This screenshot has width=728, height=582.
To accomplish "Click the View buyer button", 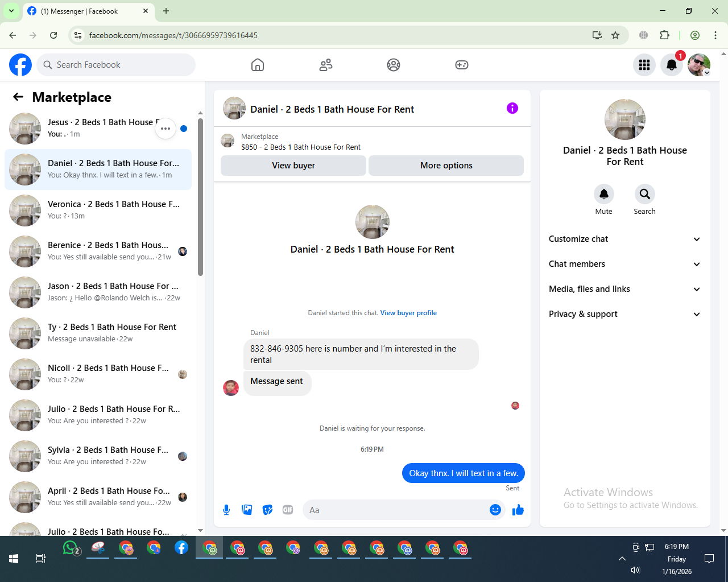I will (293, 166).
